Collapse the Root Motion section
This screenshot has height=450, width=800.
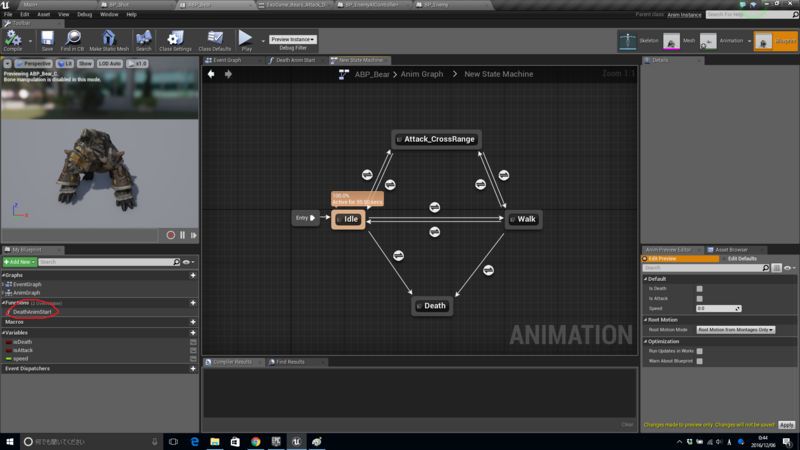coord(645,320)
